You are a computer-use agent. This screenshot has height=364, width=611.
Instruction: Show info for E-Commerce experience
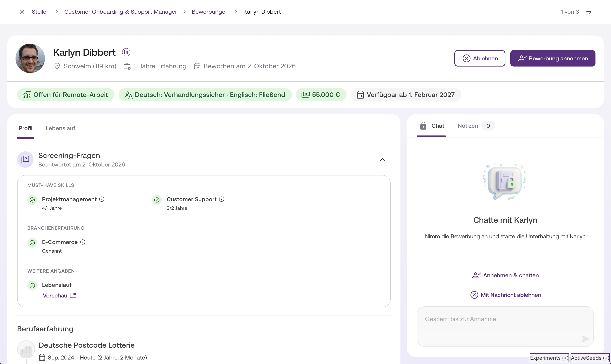pos(83,242)
